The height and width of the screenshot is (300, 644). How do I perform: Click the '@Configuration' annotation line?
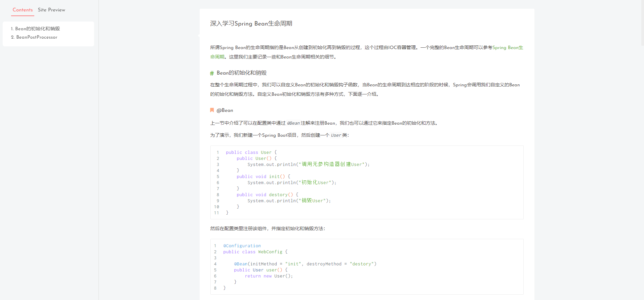[242, 246]
